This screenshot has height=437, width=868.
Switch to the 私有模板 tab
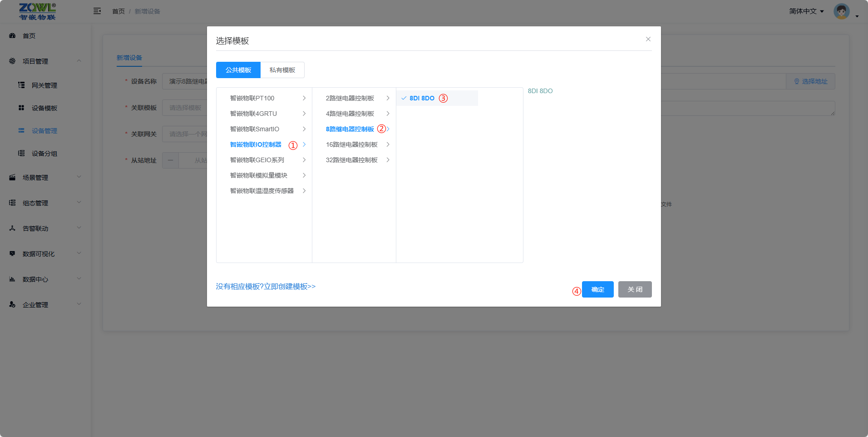pos(282,70)
